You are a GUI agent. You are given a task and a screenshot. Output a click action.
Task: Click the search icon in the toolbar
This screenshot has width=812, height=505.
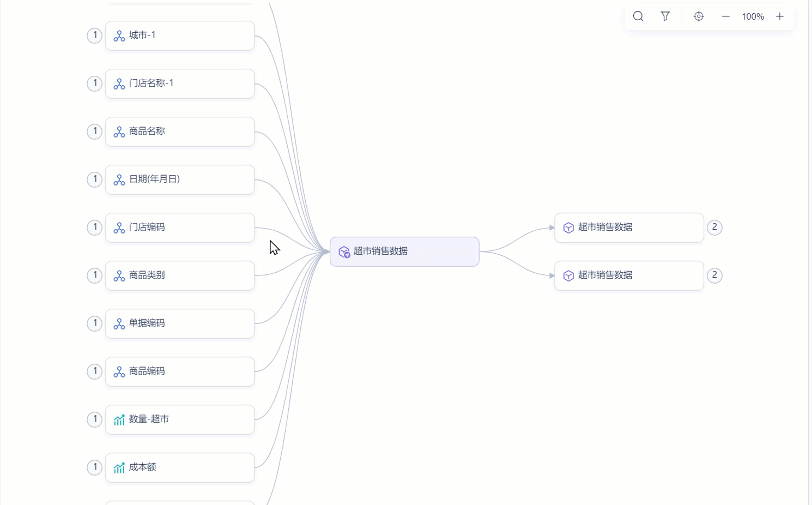[x=638, y=16]
